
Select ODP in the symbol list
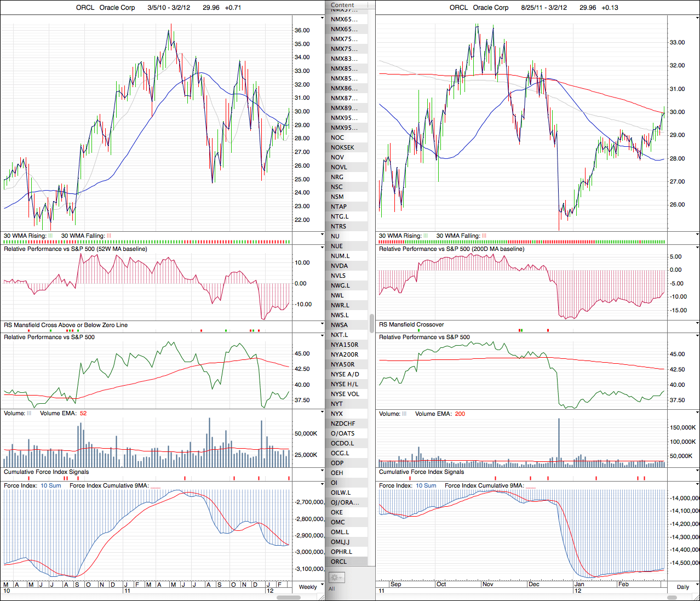click(x=347, y=463)
